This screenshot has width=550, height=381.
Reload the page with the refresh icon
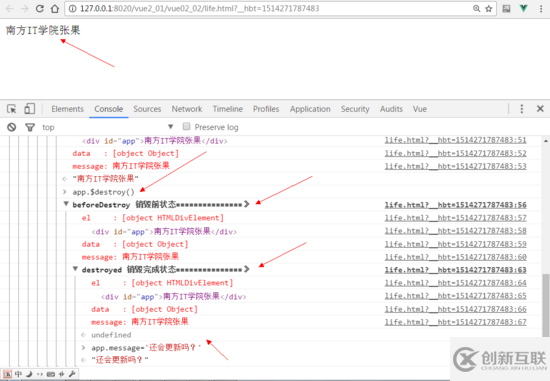pos(40,8)
